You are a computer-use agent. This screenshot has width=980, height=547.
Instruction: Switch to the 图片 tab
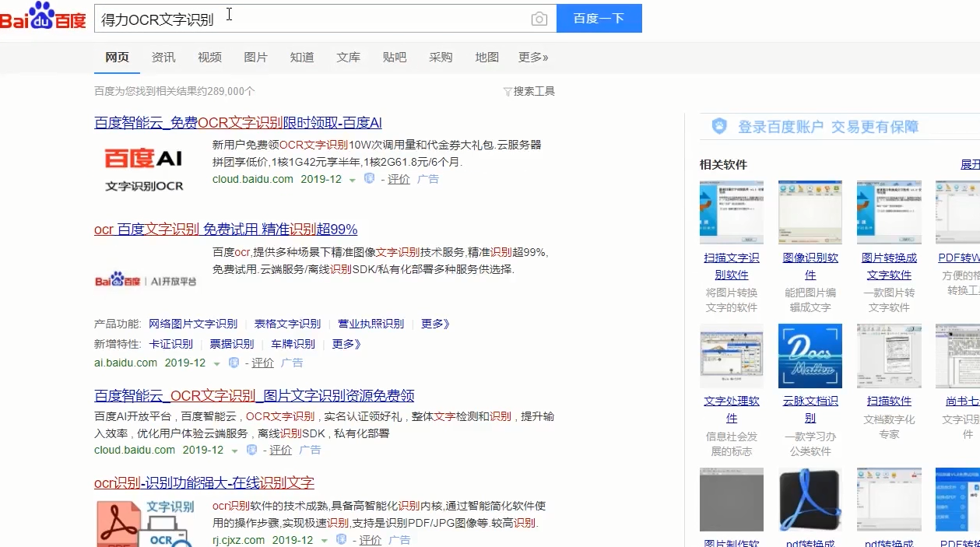point(255,58)
